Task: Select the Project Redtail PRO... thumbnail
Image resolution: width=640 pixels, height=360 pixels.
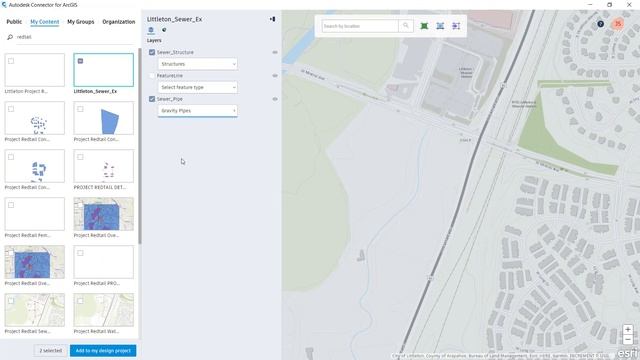Action: 104,262
